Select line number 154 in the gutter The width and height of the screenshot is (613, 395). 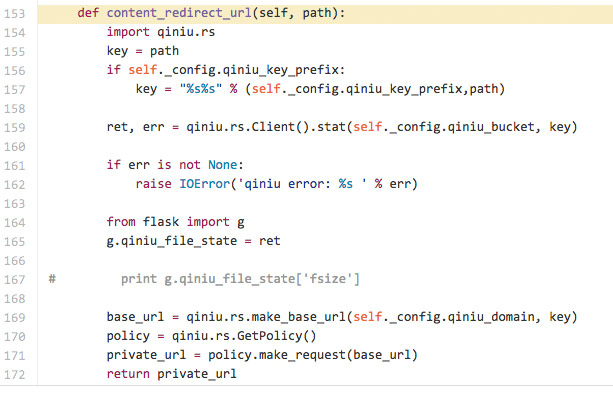(x=14, y=32)
